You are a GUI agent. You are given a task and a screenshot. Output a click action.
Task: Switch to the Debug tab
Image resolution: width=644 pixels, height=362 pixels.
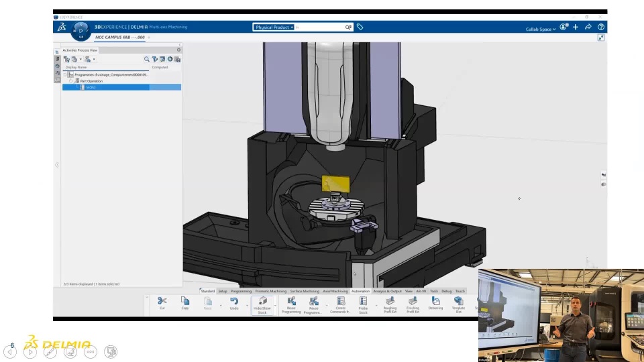[447, 291]
